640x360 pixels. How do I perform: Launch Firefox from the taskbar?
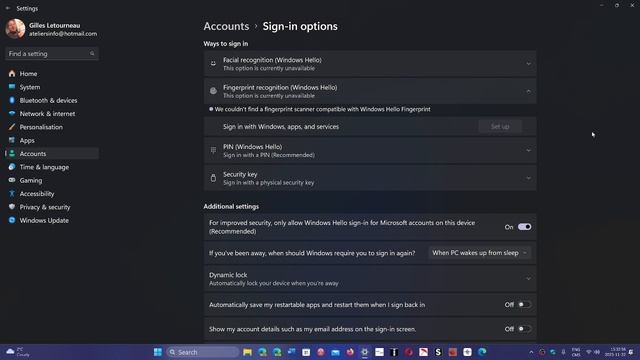coord(350,352)
